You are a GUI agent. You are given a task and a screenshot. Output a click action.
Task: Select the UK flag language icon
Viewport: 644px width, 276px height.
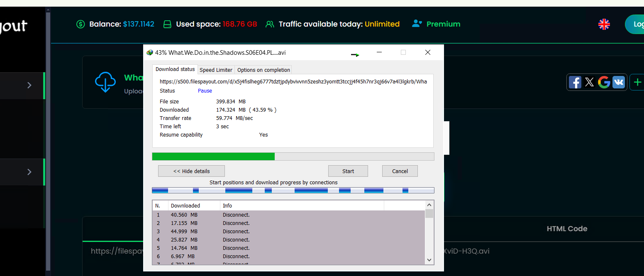click(x=604, y=24)
